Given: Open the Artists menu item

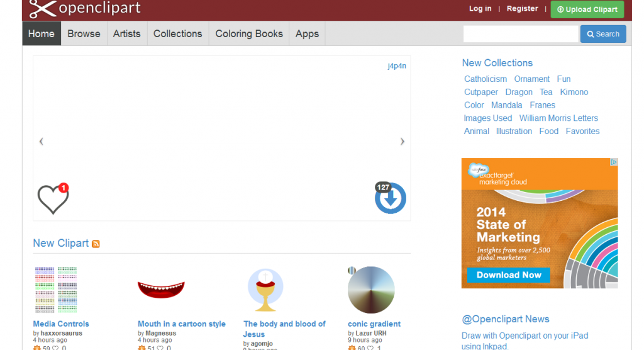Looking at the screenshot, I should [x=127, y=34].
